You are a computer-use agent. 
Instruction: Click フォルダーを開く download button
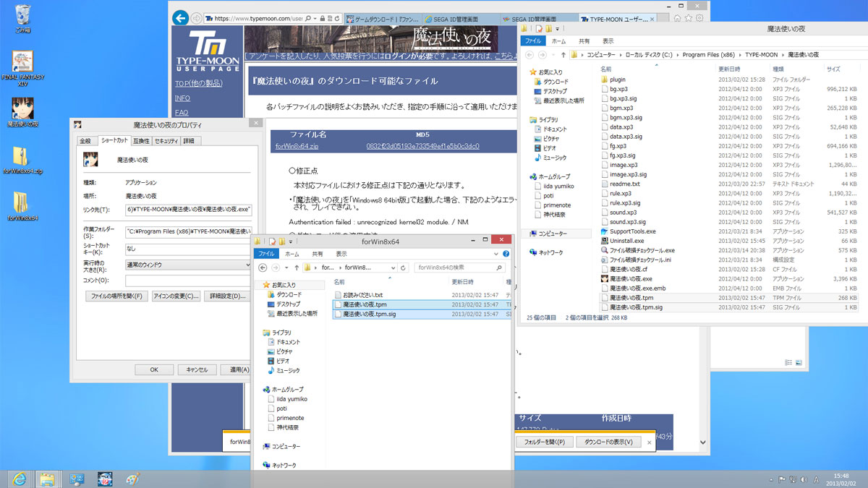point(545,442)
